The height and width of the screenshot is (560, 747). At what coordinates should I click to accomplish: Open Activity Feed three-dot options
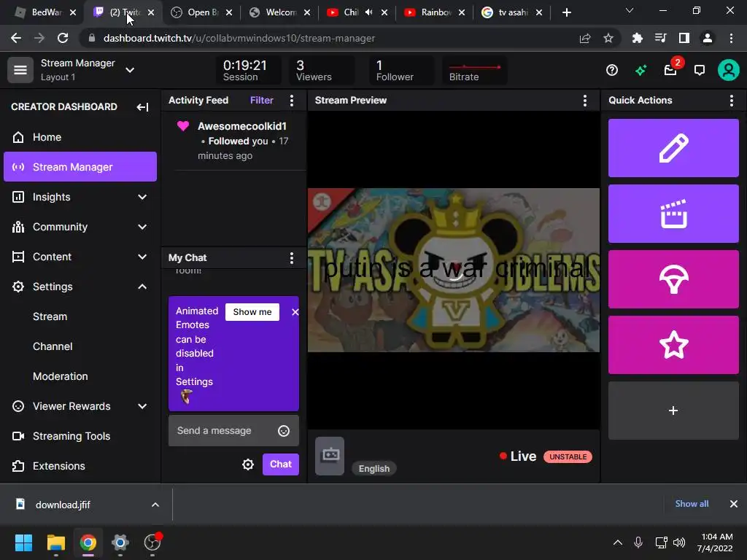coord(292,100)
